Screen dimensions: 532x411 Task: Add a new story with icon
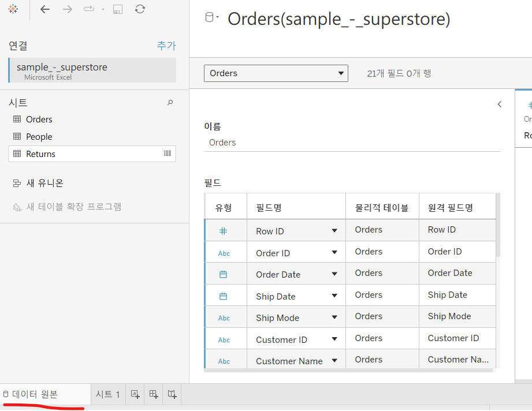point(172,394)
